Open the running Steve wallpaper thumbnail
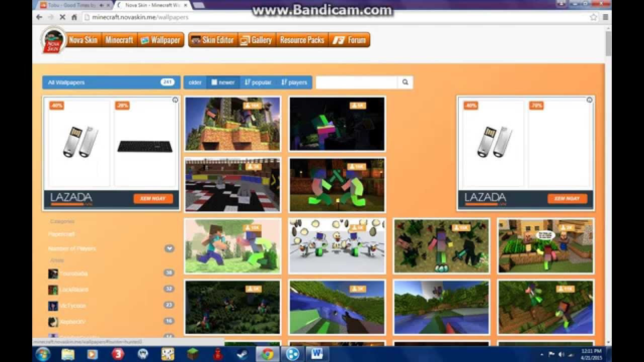Image resolution: width=644 pixels, height=362 pixels. tap(232, 246)
